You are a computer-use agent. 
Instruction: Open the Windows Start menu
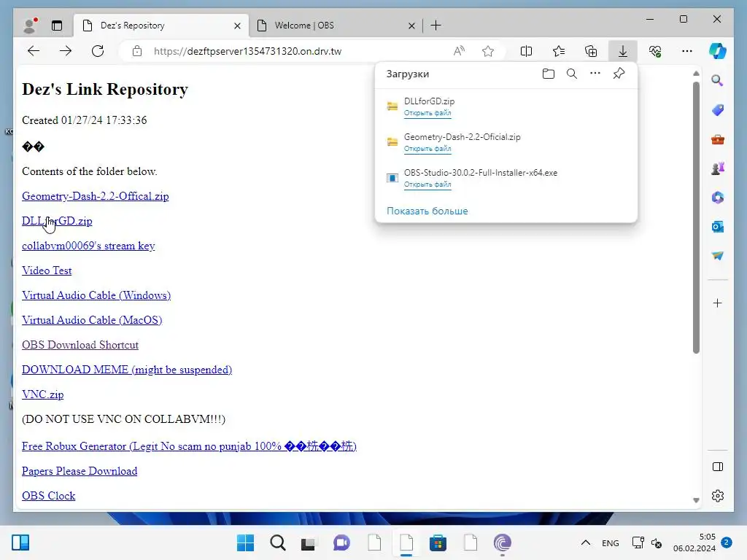tap(245, 542)
